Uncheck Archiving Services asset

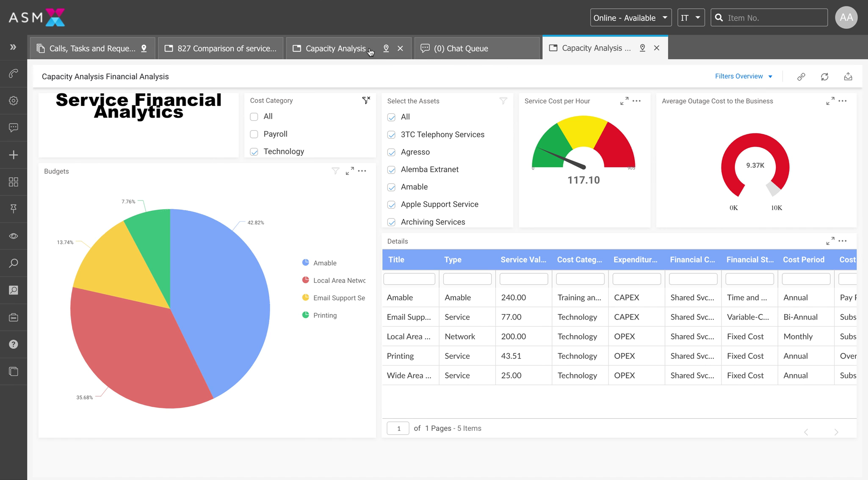tap(391, 222)
